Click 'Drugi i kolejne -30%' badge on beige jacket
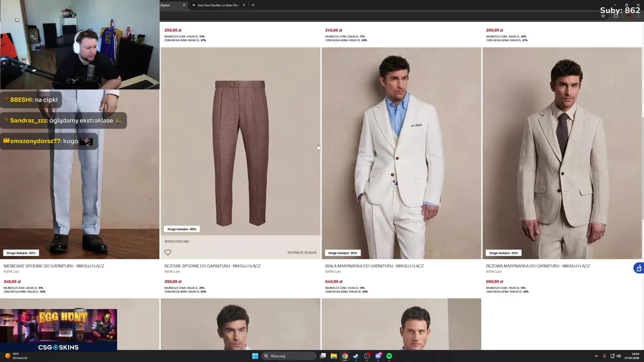This screenshot has height=362, width=644. pyautogui.click(x=504, y=253)
